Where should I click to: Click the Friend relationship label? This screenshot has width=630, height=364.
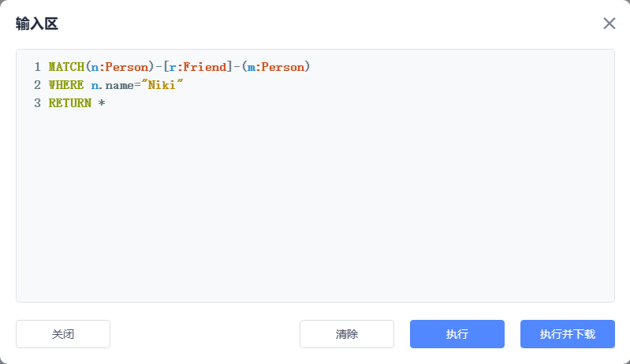[203, 67]
